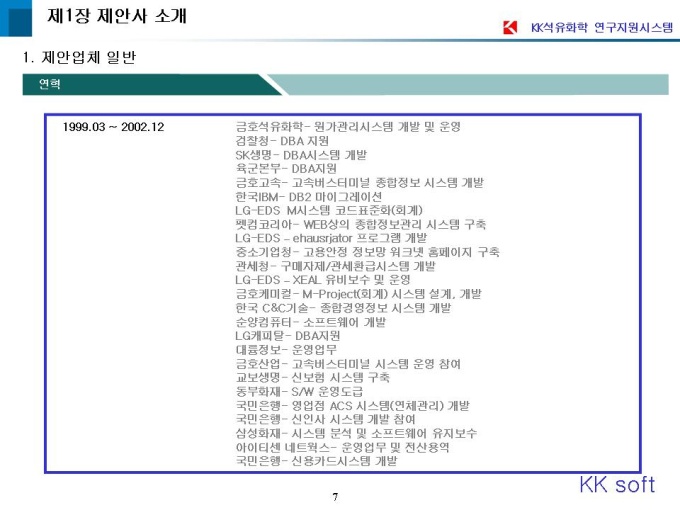Screen dimensions: 680x510
Task: Click the line '순양컴퓨터- 소프트웨어 개발'
Action: (x=311, y=322)
